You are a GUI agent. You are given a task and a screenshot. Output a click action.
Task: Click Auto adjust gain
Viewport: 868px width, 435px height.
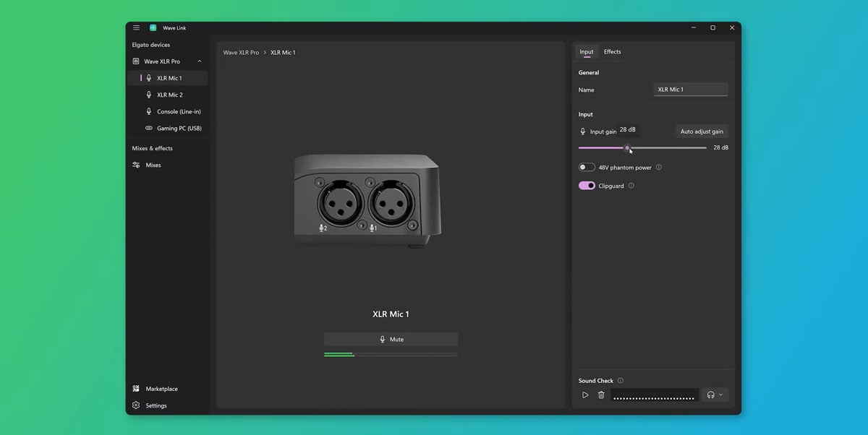point(702,132)
